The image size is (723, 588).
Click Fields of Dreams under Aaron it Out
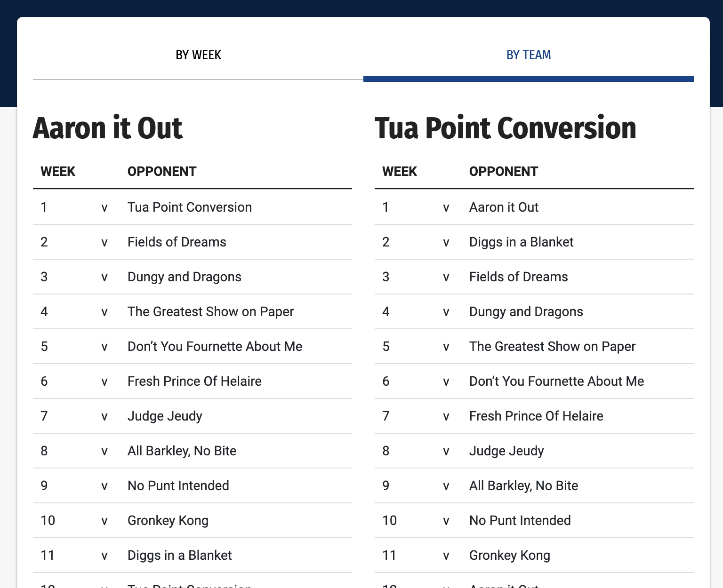click(177, 242)
